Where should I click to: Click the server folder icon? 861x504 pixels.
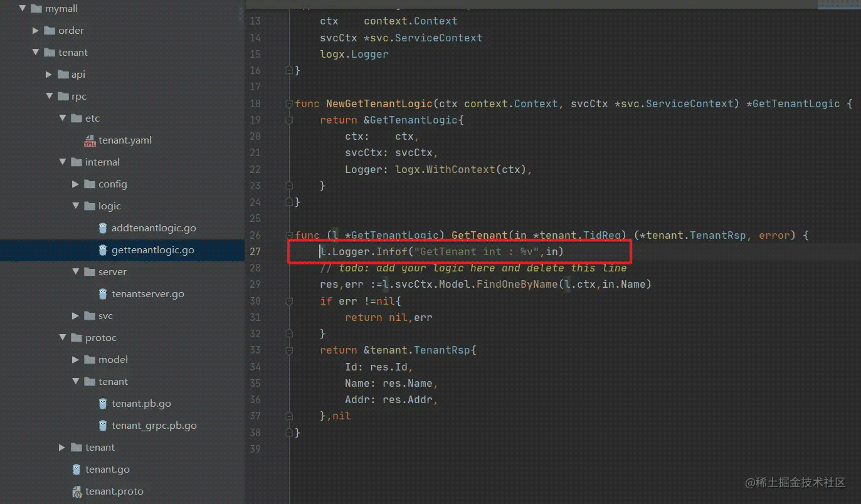(89, 272)
